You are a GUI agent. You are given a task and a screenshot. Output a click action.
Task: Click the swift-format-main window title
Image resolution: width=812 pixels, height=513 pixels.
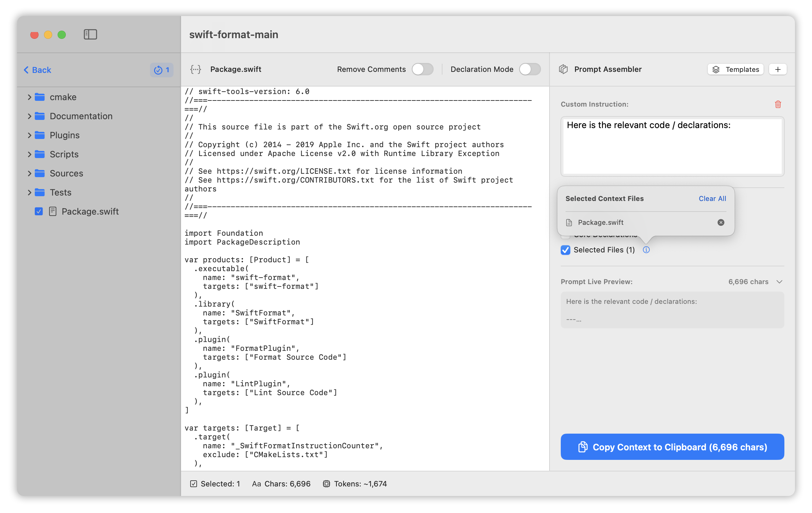(234, 34)
